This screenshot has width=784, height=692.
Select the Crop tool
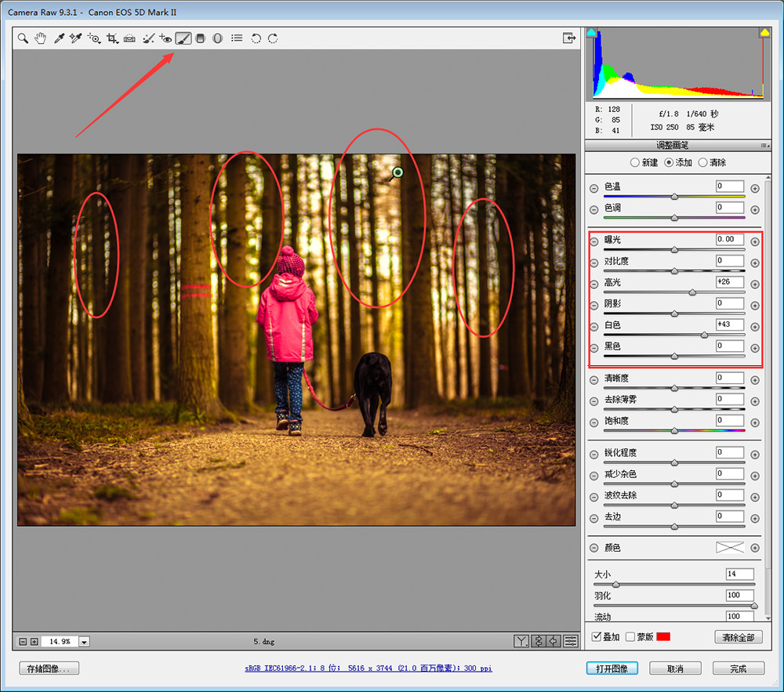pyautogui.click(x=112, y=38)
